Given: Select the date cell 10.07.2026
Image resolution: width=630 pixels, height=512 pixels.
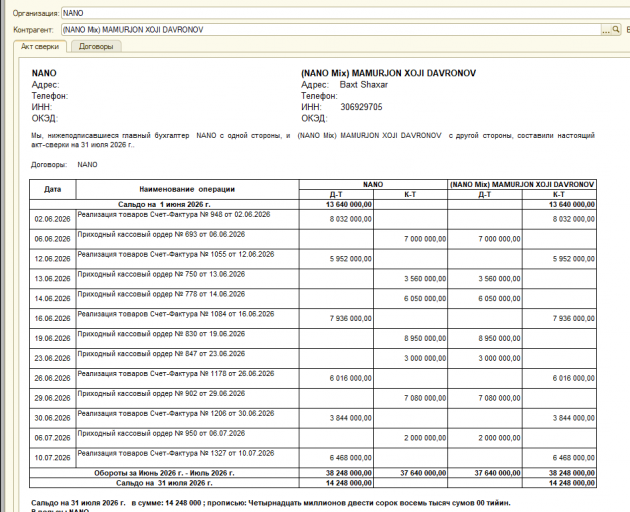Looking at the screenshot, I should (x=53, y=458).
